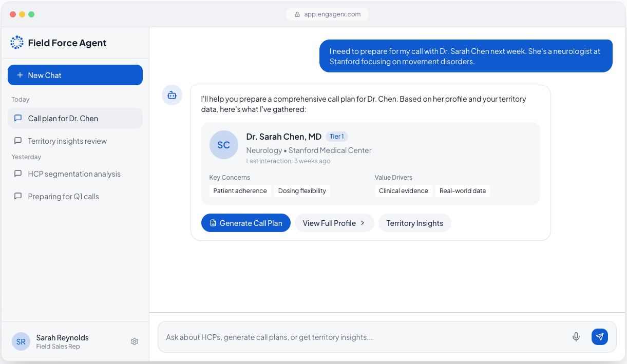Click the 'Last interaction: 3 weeks ago' text

288,161
